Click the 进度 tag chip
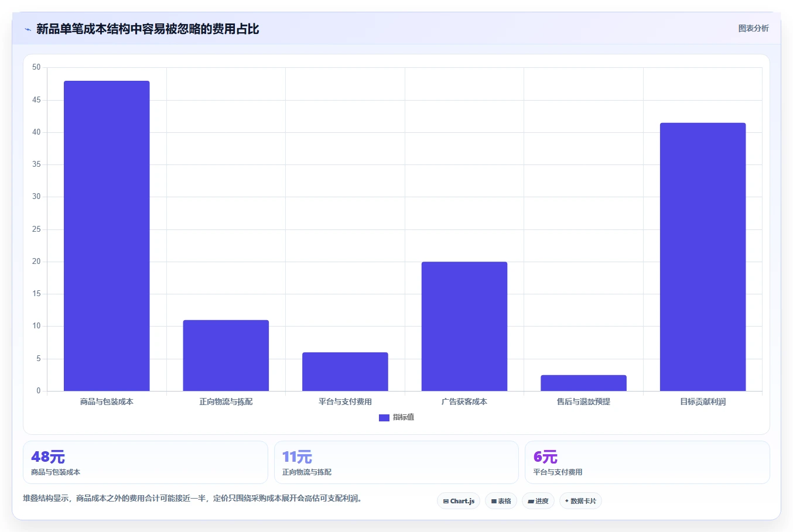 pos(538,501)
